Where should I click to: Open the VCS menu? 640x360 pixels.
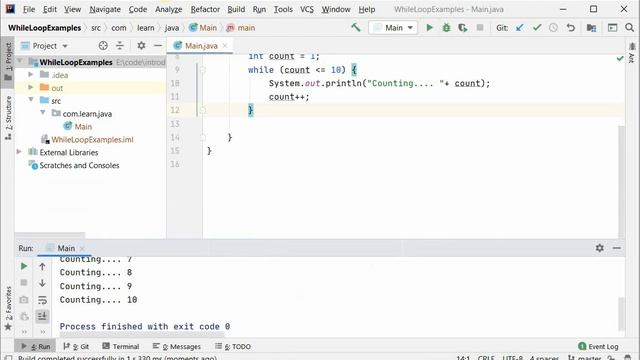[x=307, y=9]
